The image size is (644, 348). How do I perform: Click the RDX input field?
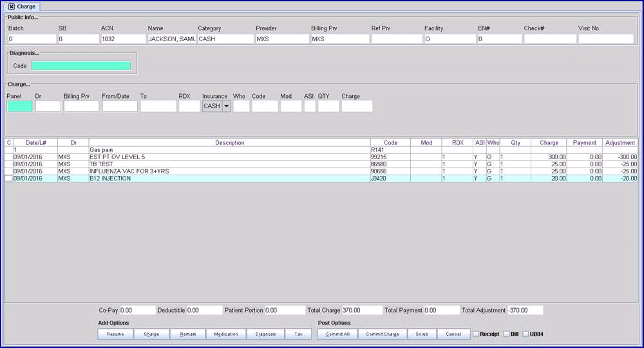(189, 106)
